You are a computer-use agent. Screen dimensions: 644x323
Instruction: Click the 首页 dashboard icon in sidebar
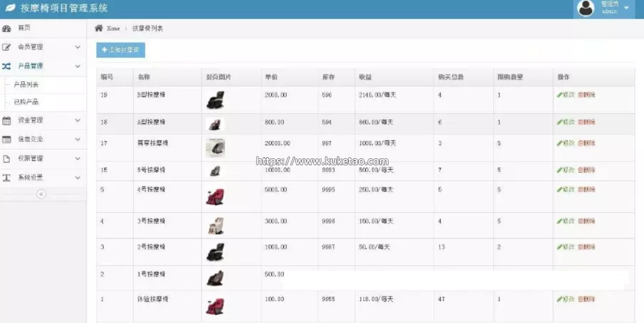(7, 28)
